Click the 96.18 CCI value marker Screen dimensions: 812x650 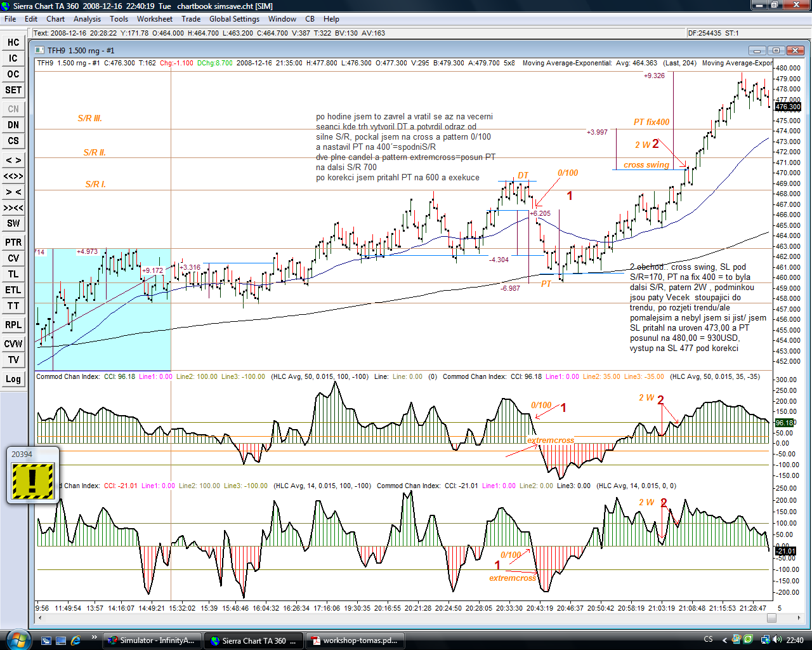click(x=785, y=423)
